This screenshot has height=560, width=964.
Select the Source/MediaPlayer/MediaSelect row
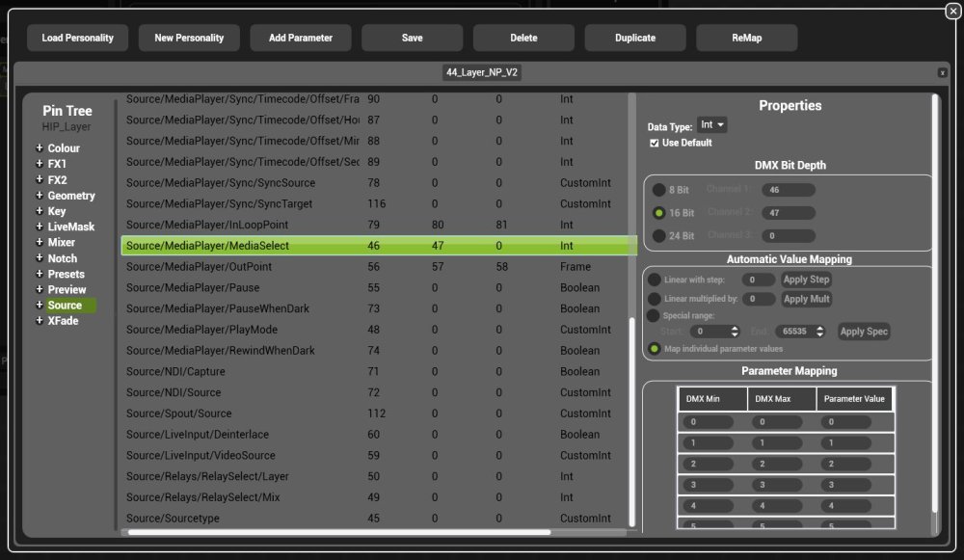(x=378, y=245)
